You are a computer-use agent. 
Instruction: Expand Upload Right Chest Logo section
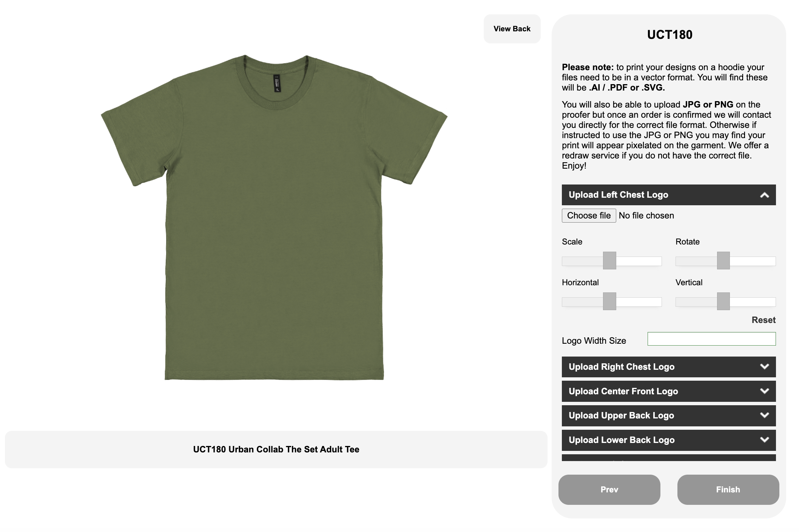coord(668,367)
